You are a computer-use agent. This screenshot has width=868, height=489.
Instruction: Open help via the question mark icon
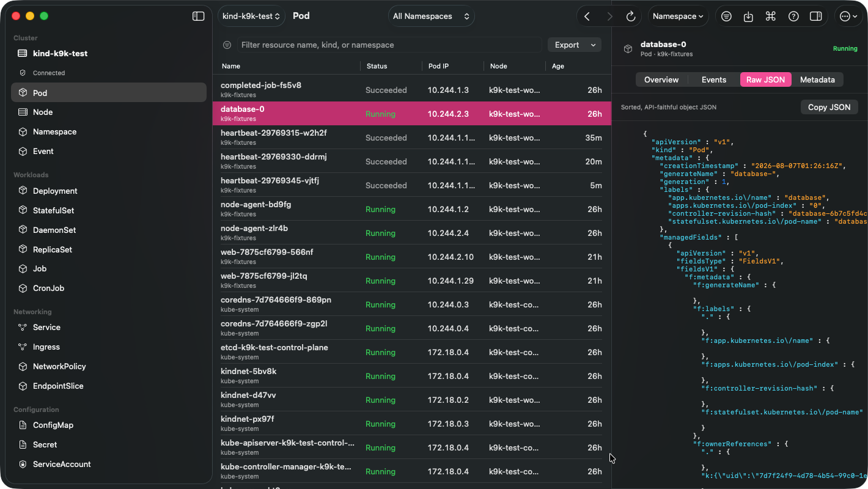coord(793,17)
